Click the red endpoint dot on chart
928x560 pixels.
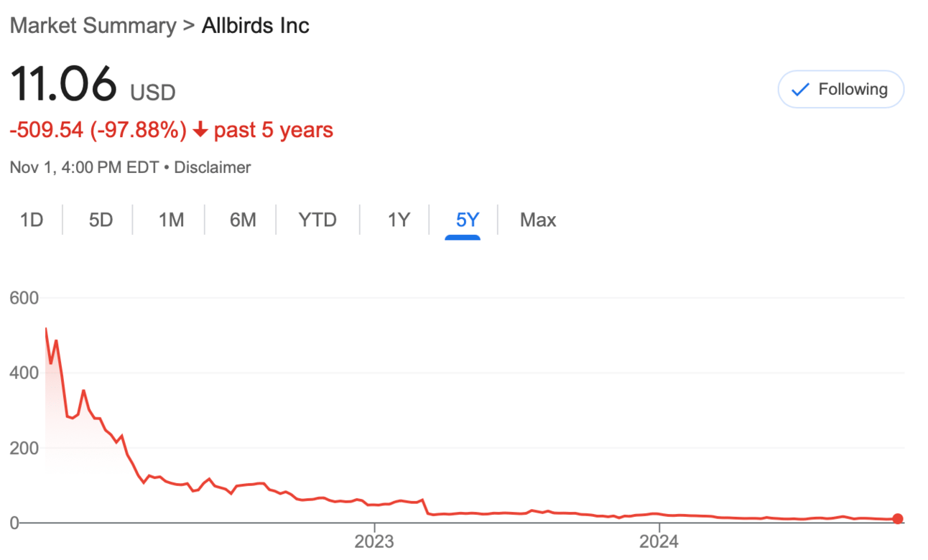[x=898, y=519]
